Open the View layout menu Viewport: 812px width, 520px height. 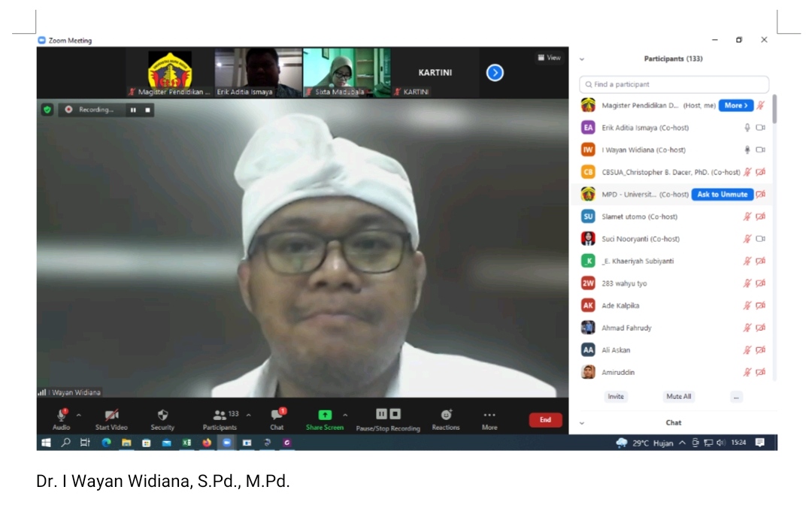point(549,58)
